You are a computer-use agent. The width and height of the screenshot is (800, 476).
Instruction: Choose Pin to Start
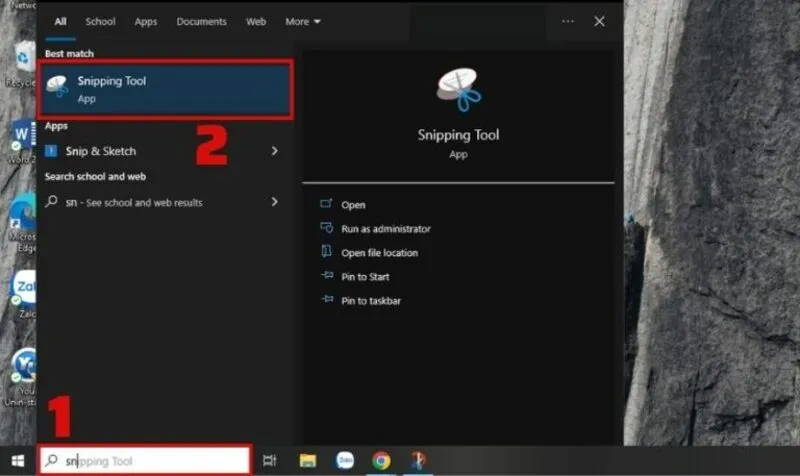(365, 277)
